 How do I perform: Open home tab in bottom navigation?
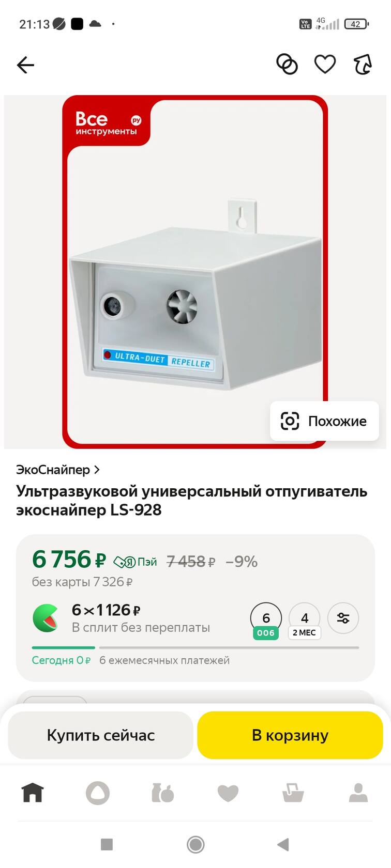coord(33,793)
